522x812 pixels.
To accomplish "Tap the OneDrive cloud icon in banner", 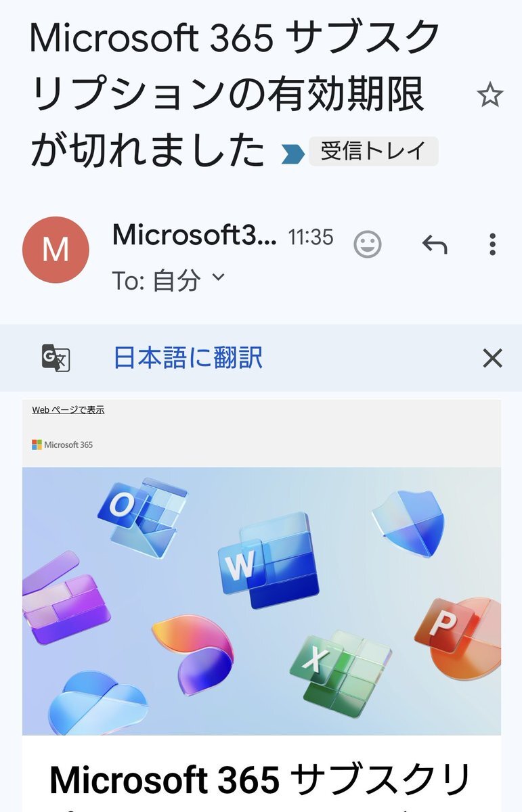I will [x=97, y=702].
